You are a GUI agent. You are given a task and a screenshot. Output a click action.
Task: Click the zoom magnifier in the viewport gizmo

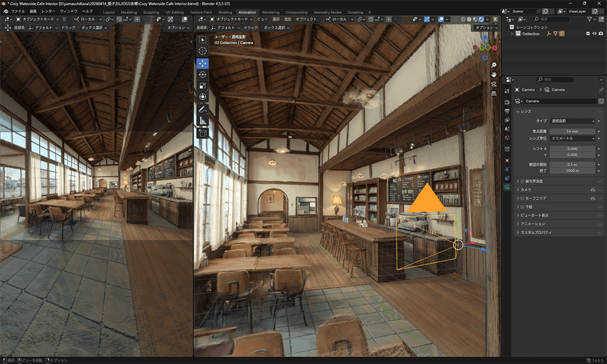pyautogui.click(x=494, y=65)
